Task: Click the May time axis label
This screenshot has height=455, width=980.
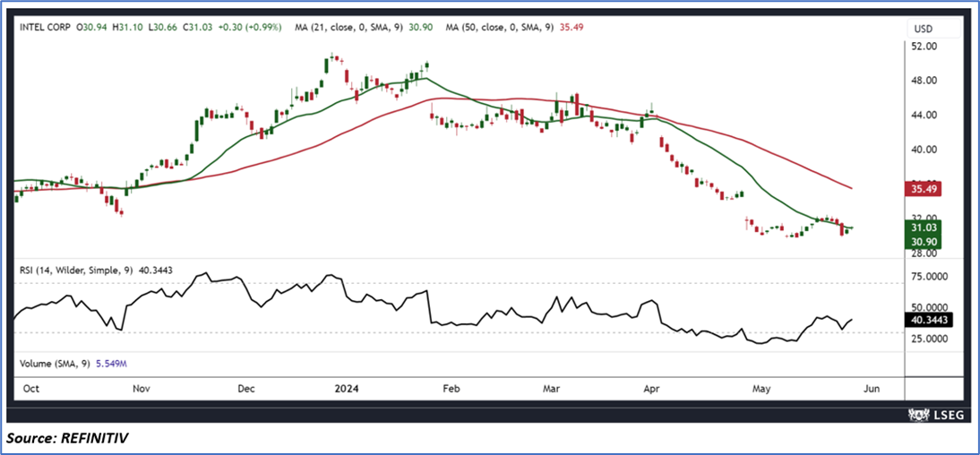Action: tap(761, 388)
